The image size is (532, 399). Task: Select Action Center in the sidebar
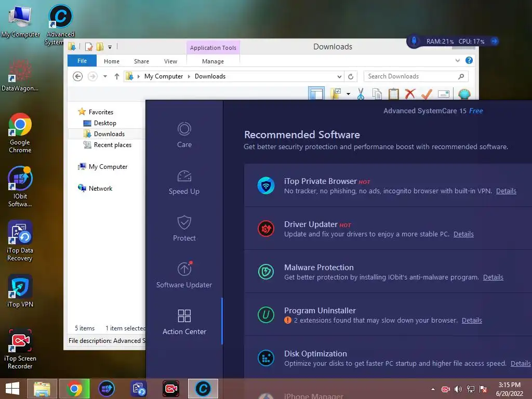(184, 322)
